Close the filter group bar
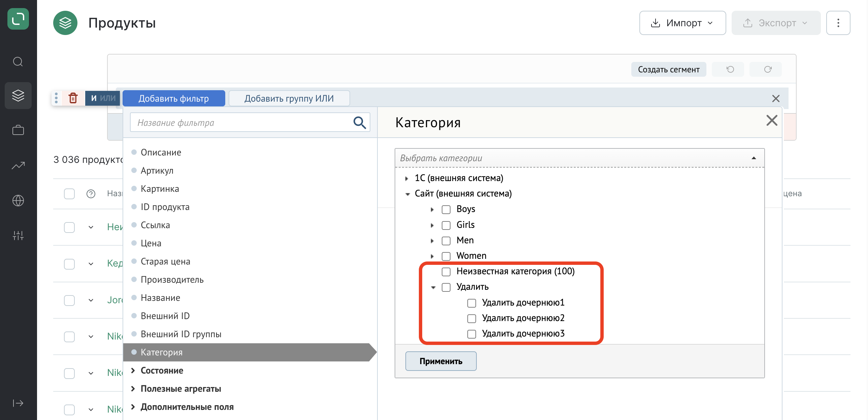The width and height of the screenshot is (868, 420). coord(776,99)
